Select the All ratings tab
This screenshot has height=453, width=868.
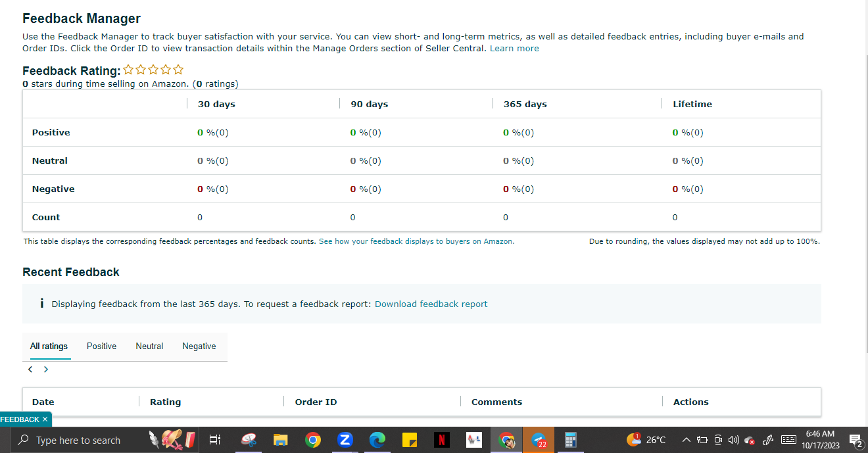[49, 346]
